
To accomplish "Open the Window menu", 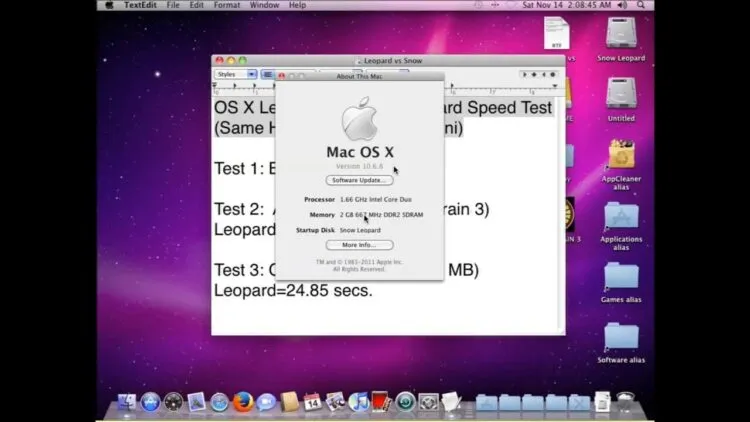I will tap(264, 5).
